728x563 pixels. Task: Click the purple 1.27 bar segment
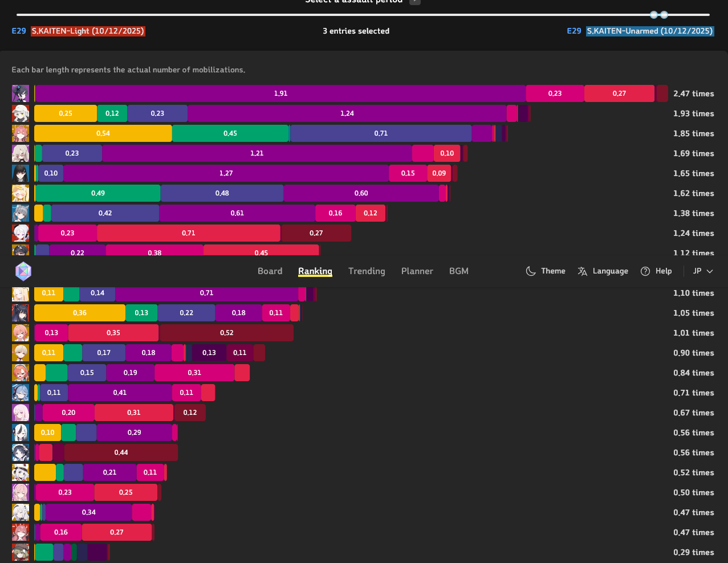[226, 173]
